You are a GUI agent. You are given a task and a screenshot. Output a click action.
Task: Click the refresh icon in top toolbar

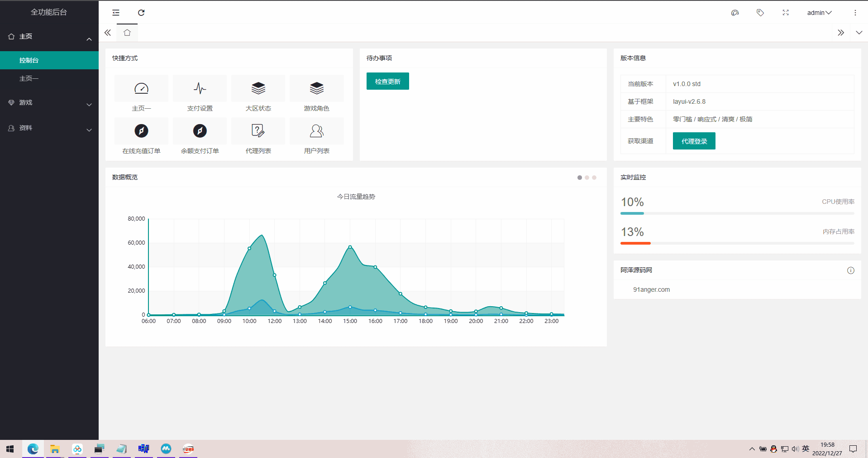click(x=141, y=13)
